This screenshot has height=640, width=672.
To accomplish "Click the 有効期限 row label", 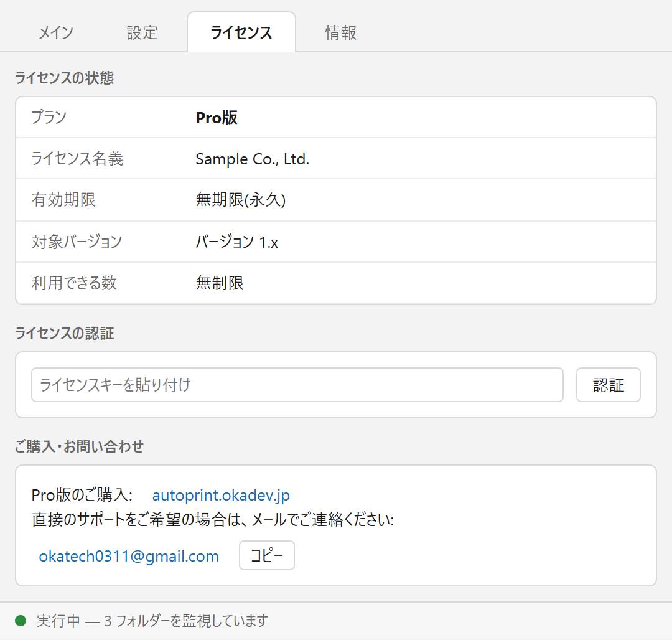I will pos(63,200).
